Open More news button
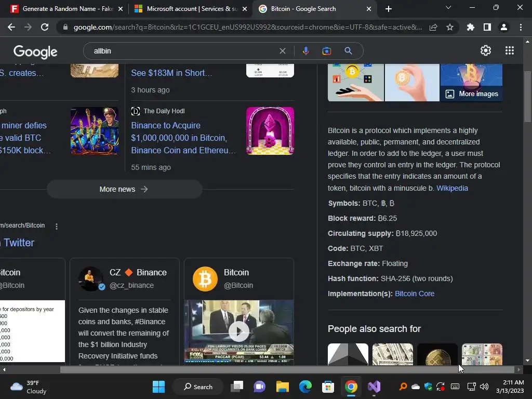This screenshot has height=399, width=532. pos(125,189)
